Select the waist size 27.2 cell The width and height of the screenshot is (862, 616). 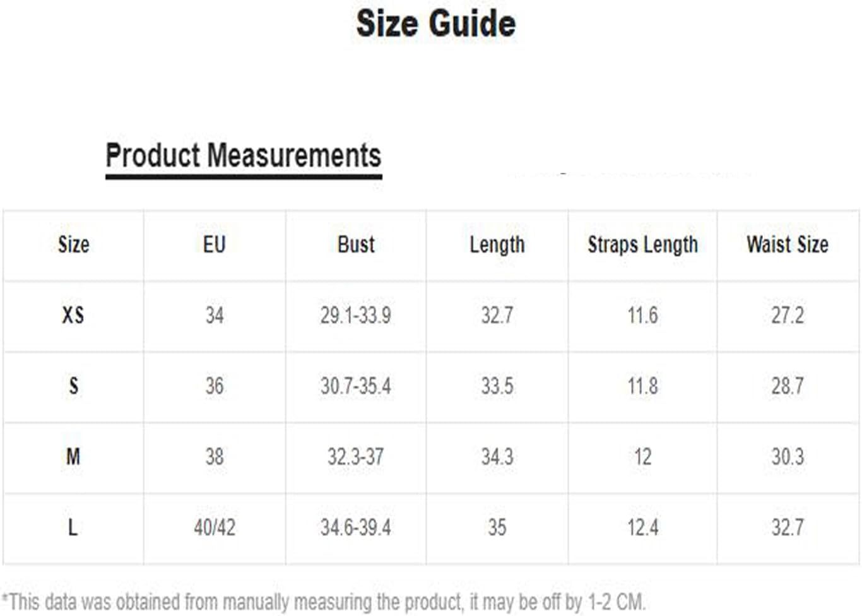point(787,315)
